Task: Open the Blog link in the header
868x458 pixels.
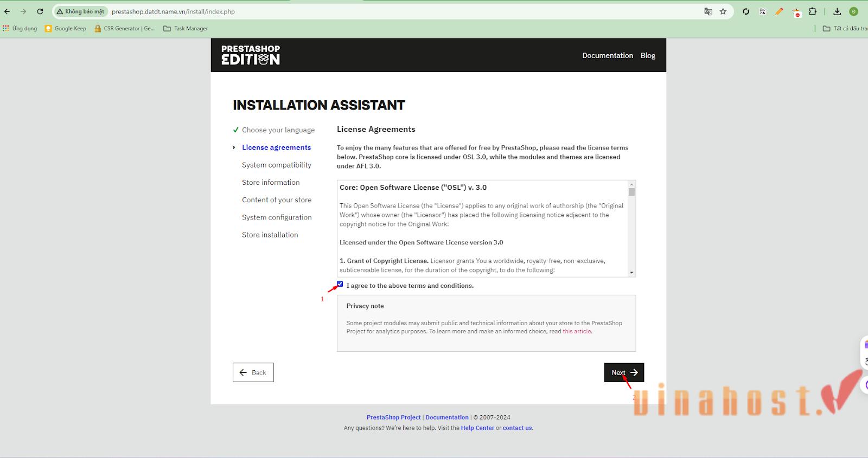Action: click(648, 55)
